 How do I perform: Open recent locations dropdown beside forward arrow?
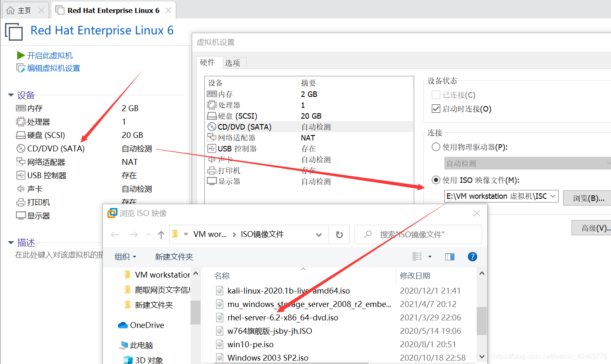pyautogui.click(x=148, y=234)
